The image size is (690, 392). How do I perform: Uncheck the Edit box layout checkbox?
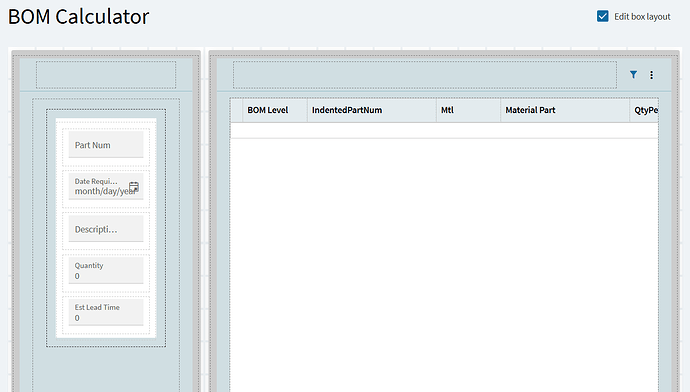coord(602,16)
